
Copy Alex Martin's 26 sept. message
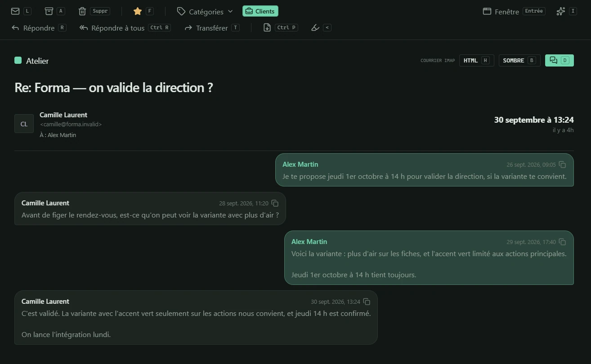(x=562, y=164)
